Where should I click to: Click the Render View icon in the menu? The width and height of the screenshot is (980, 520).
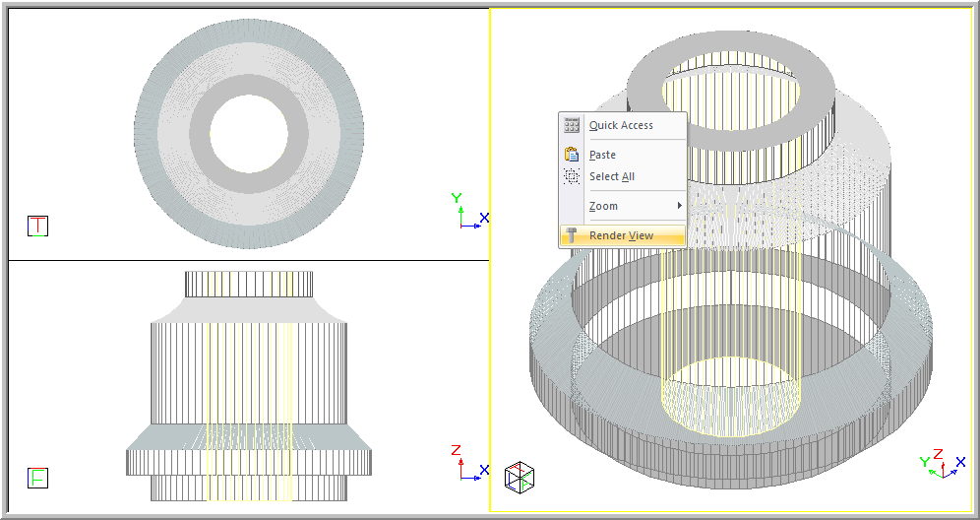click(572, 235)
